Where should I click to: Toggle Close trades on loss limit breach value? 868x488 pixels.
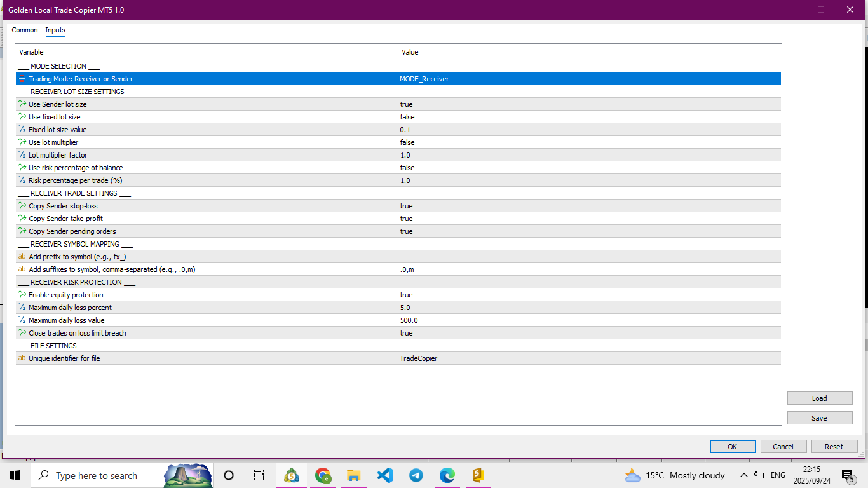(589, 333)
